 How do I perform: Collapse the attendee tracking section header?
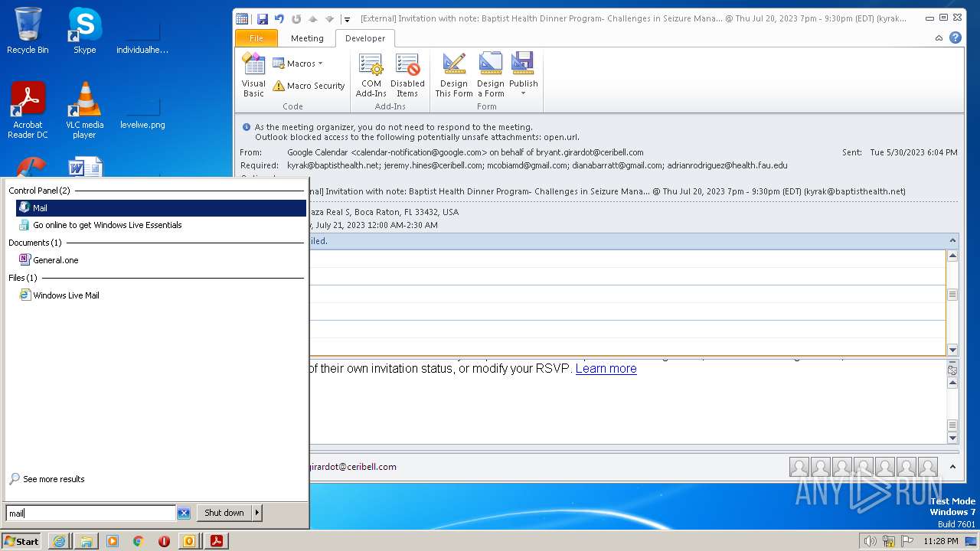click(x=952, y=241)
